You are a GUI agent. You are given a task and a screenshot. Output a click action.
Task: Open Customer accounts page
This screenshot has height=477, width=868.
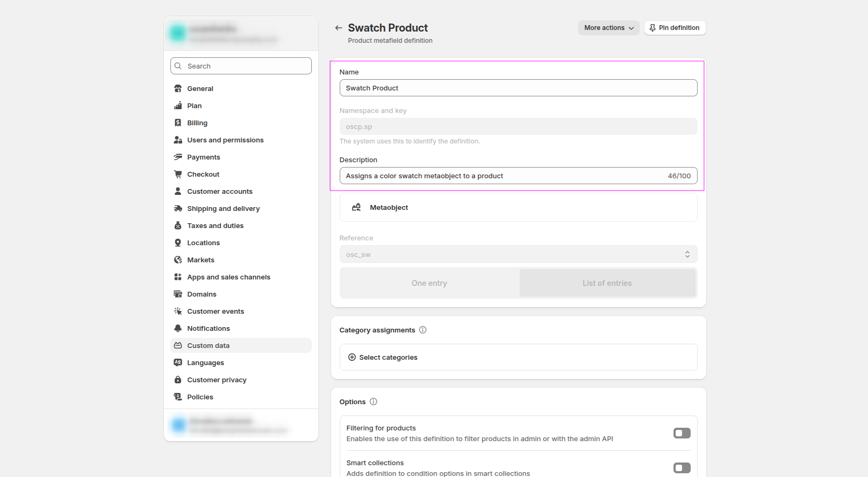[241, 191]
